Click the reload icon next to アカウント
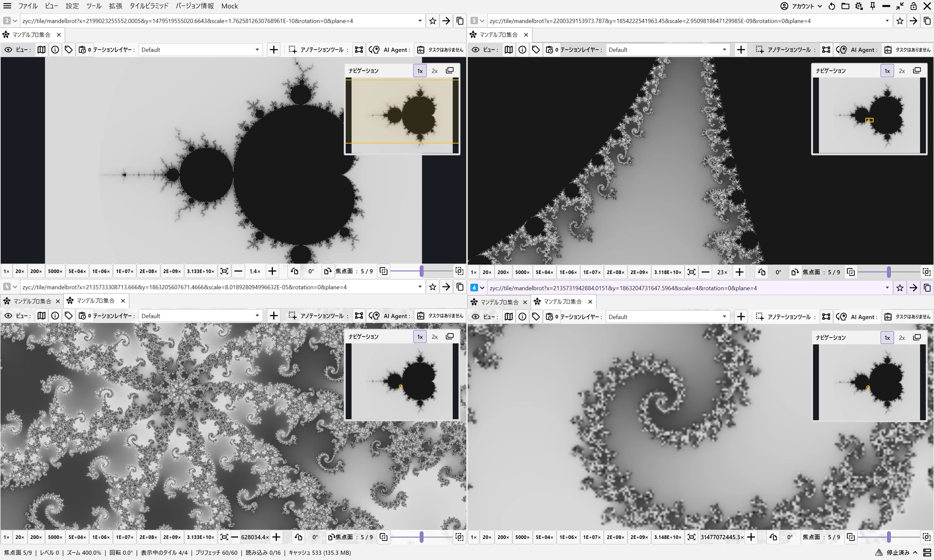 pos(832,6)
